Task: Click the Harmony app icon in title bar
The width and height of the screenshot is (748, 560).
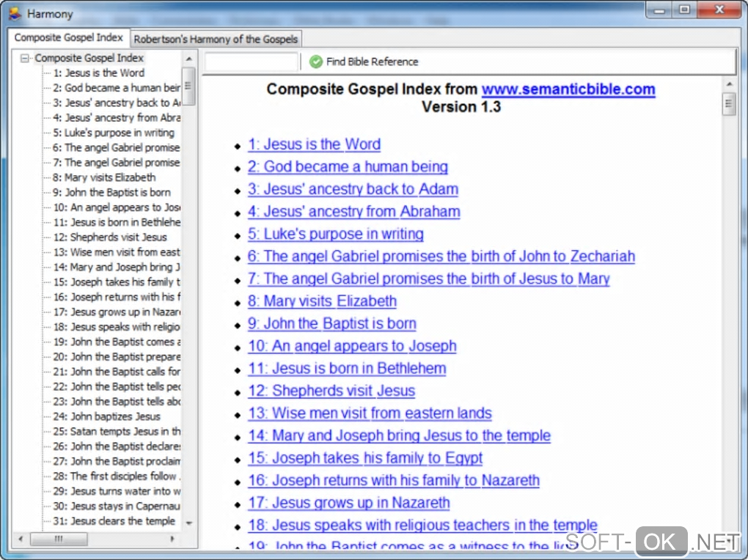Action: click(x=15, y=13)
